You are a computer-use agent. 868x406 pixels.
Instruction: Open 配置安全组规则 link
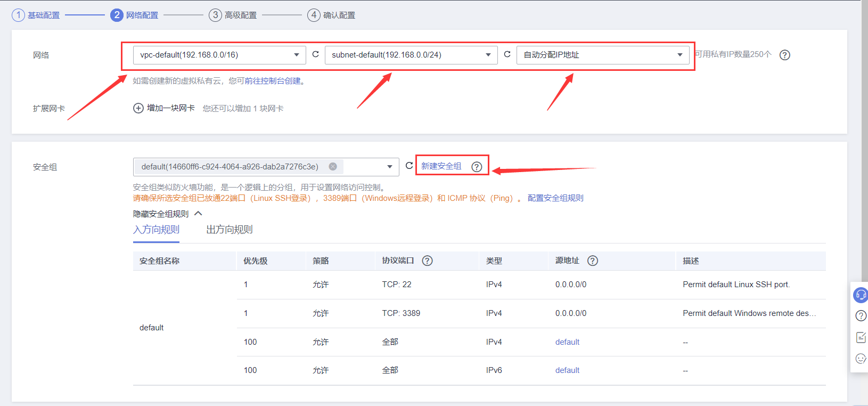click(x=555, y=198)
